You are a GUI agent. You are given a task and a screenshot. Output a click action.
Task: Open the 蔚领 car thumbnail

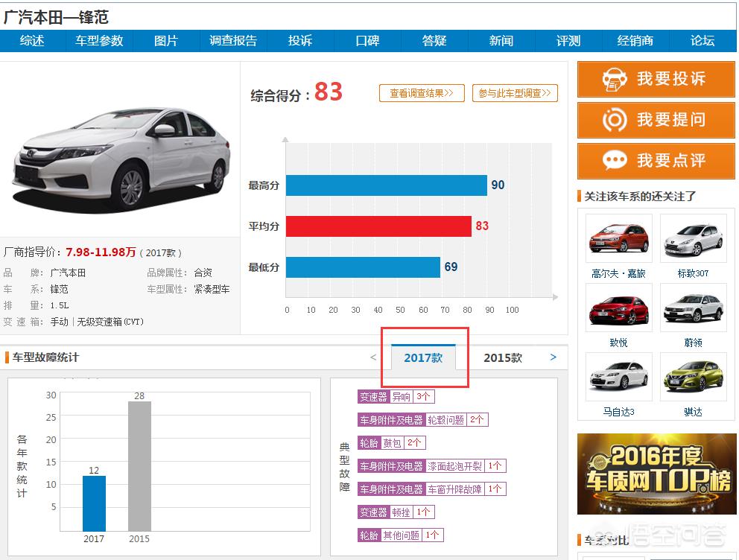(x=694, y=308)
